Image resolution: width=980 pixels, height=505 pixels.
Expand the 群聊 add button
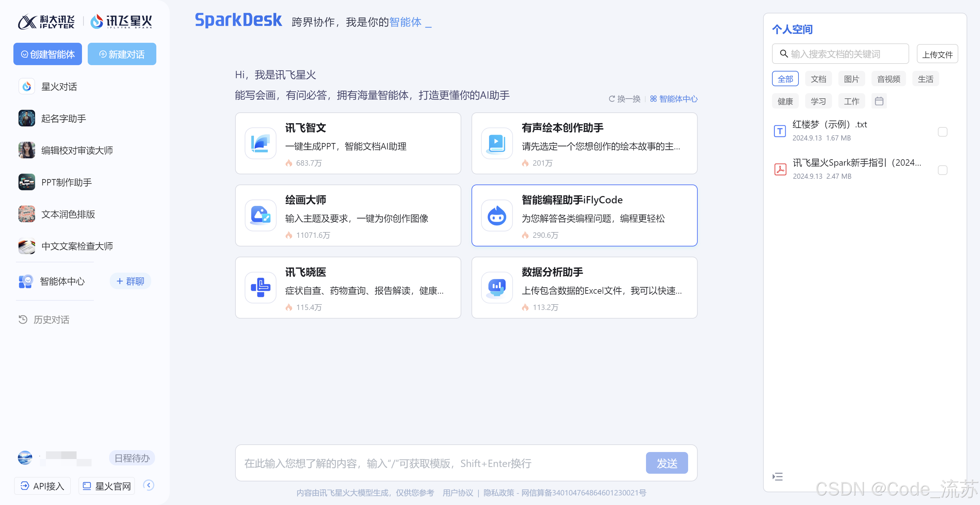tap(130, 281)
